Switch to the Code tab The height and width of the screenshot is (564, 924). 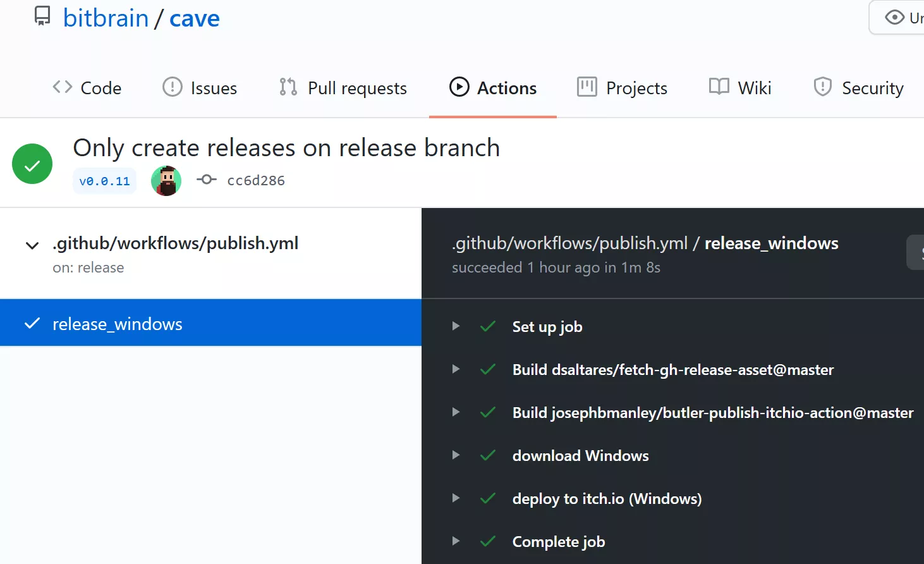[x=87, y=88]
